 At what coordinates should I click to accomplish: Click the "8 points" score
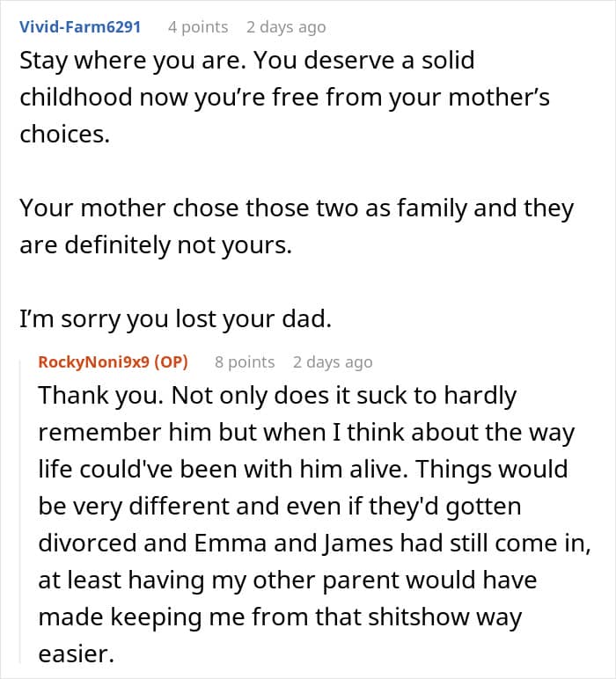(245, 361)
